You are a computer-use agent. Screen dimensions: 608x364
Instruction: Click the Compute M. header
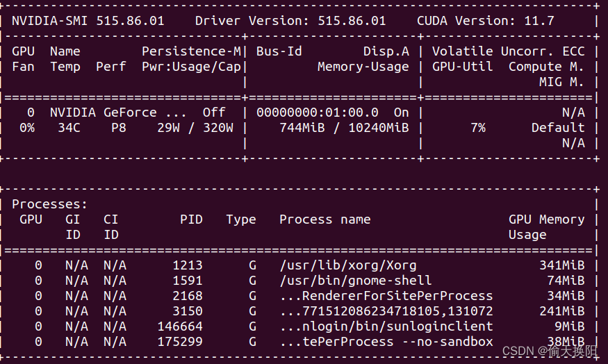pyautogui.click(x=546, y=67)
